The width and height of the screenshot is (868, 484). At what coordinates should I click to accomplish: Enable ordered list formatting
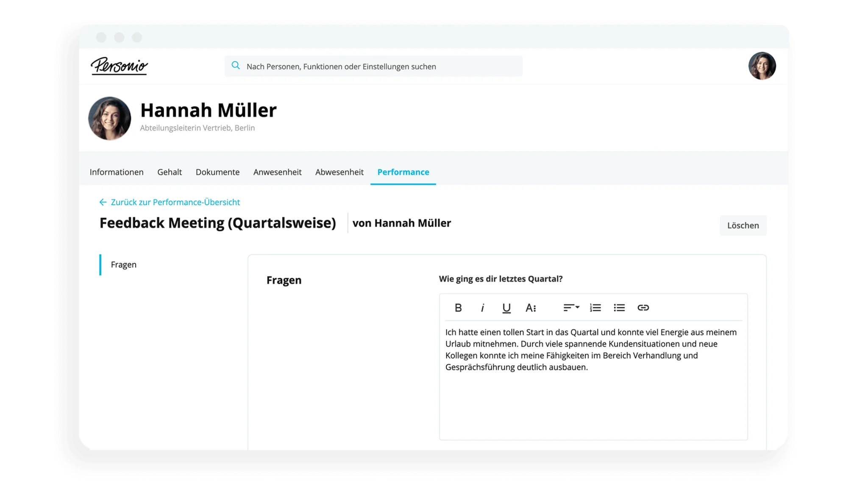click(595, 307)
